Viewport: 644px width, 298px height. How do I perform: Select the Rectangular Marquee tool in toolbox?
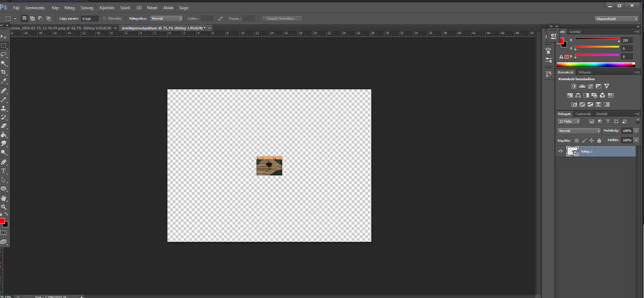(4, 46)
